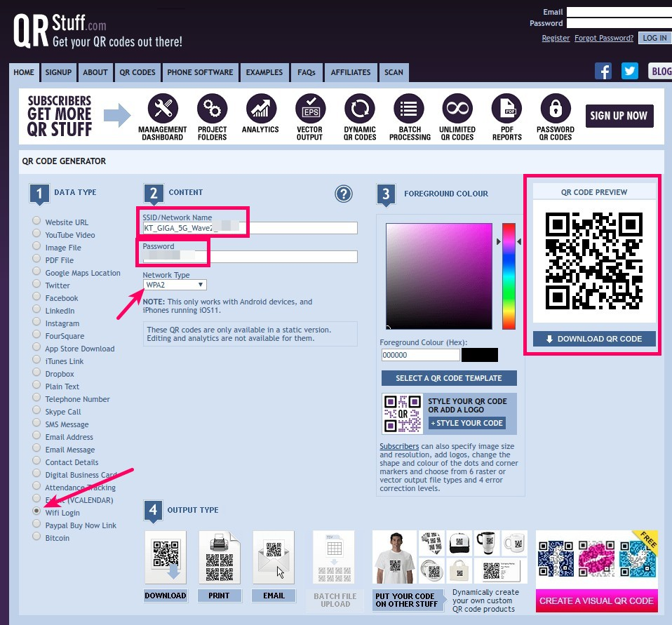
Task: Open the Password QR Codes lock icon
Action: (556, 109)
